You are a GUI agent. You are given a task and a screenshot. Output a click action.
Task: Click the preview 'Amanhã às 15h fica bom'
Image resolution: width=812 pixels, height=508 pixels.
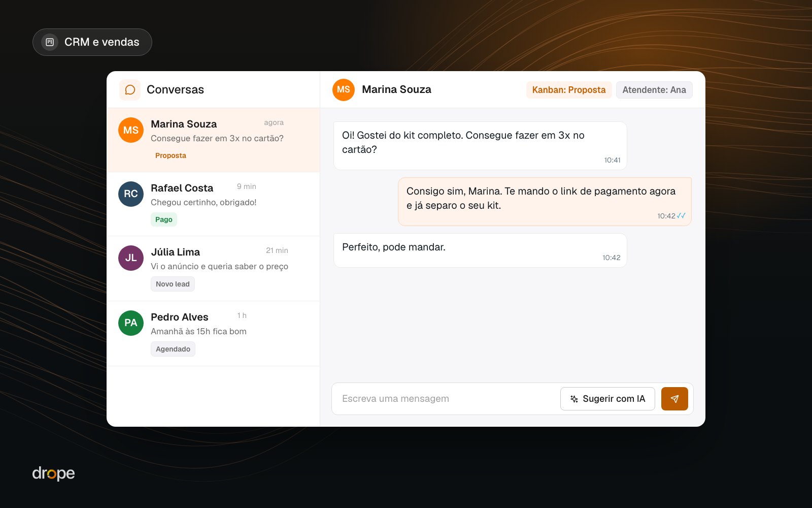[198, 331]
